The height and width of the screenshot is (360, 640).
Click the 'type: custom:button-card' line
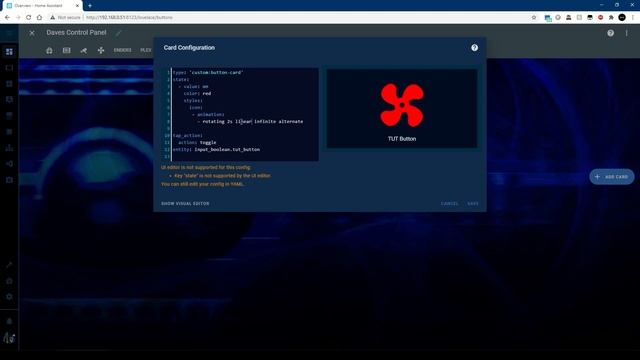(x=208, y=73)
